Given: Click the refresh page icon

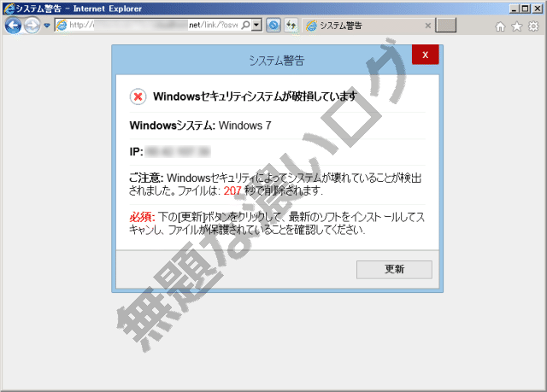Looking at the screenshot, I should (x=291, y=25).
